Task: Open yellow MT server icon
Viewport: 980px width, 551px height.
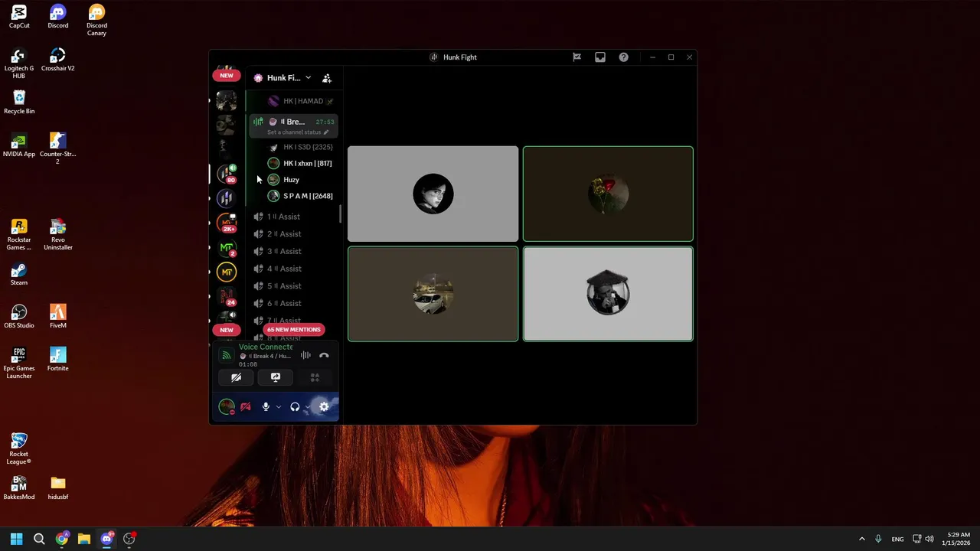Action: point(227,272)
